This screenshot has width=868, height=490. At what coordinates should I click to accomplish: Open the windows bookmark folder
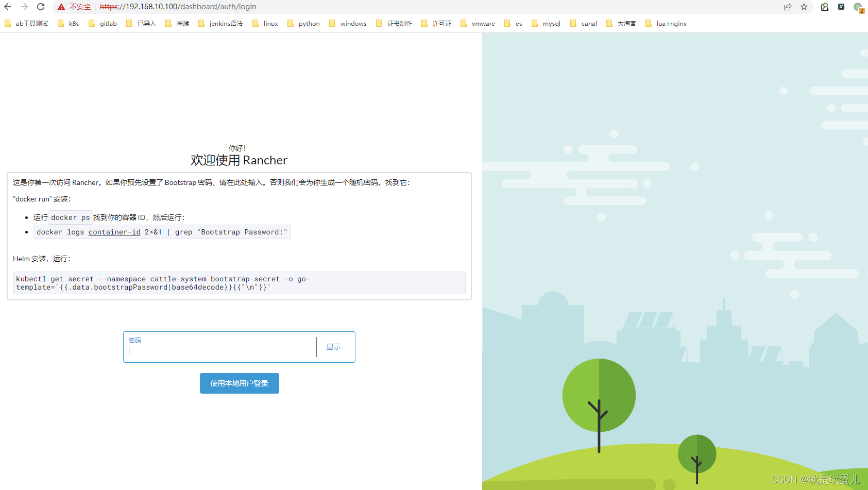pos(348,23)
